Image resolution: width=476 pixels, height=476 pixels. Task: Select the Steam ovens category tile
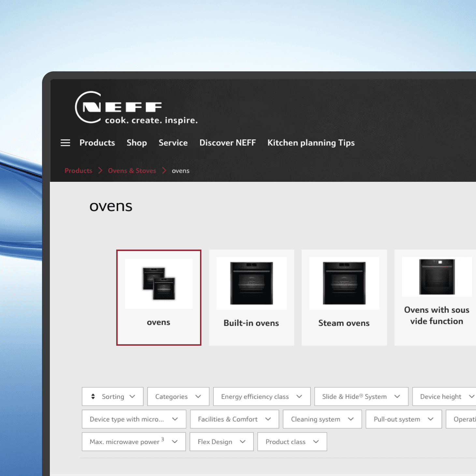[344, 297]
